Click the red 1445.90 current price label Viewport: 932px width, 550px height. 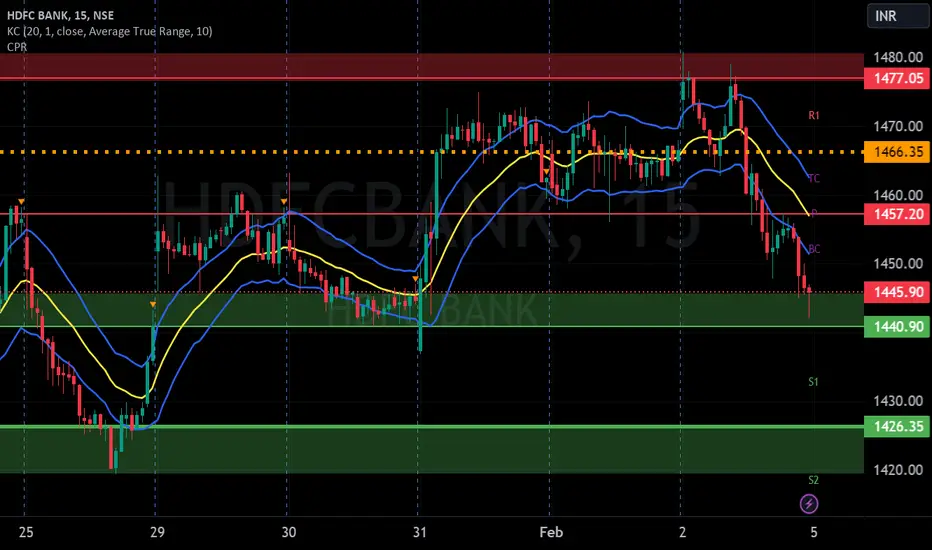coord(898,293)
